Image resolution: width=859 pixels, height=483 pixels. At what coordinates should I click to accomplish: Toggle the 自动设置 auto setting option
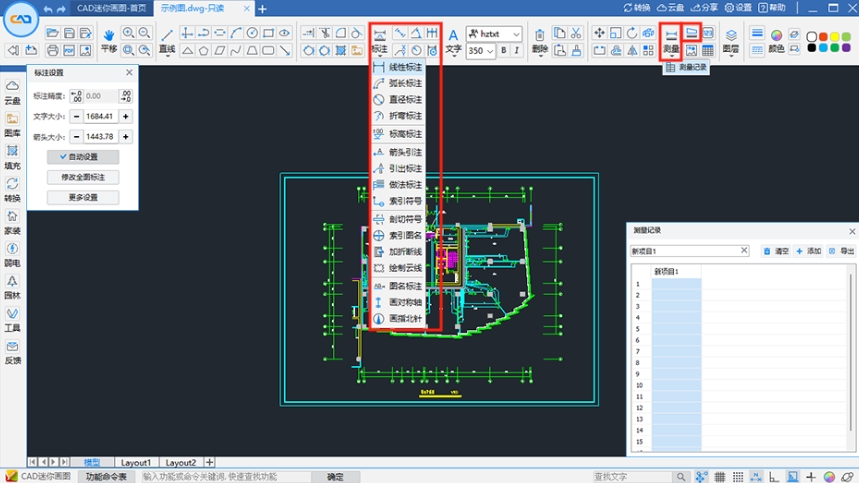coord(83,157)
